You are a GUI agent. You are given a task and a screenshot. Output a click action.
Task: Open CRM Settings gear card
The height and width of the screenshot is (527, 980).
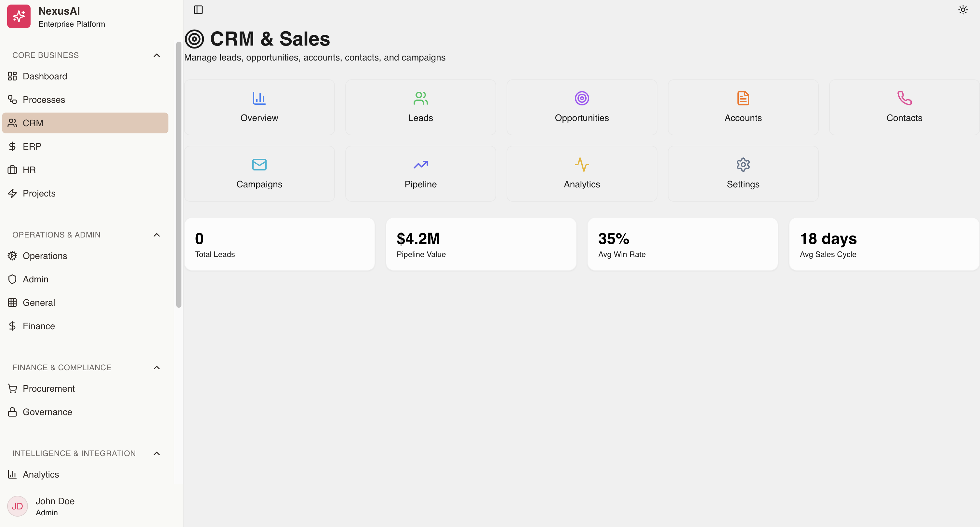click(x=743, y=164)
